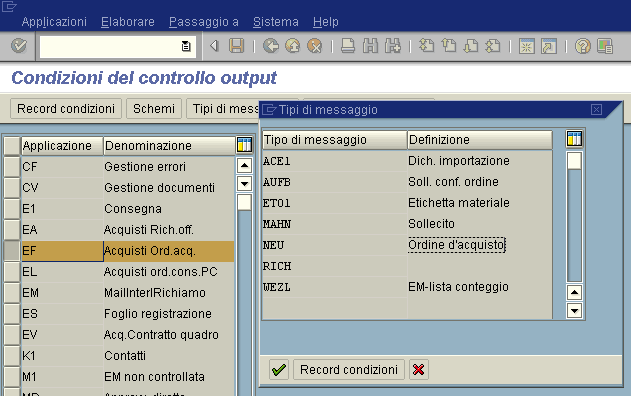Click the Save diskette icon
Screen dimensions: 631x396
[237, 46]
